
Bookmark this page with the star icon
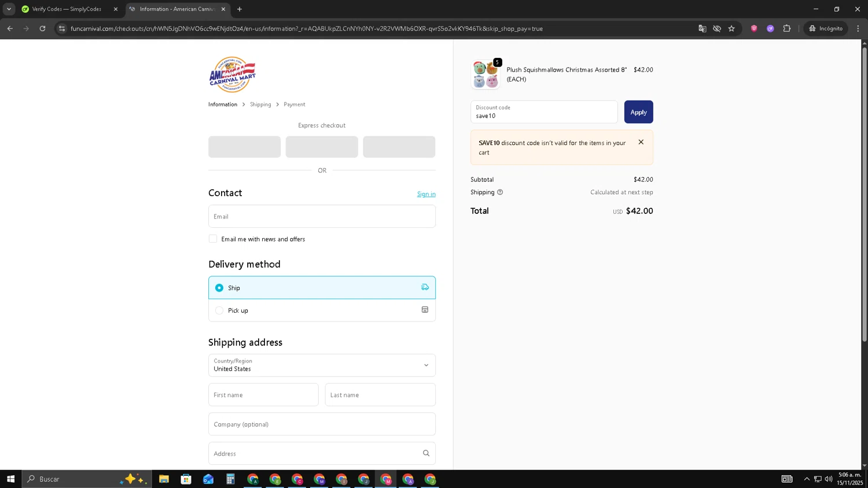point(731,28)
